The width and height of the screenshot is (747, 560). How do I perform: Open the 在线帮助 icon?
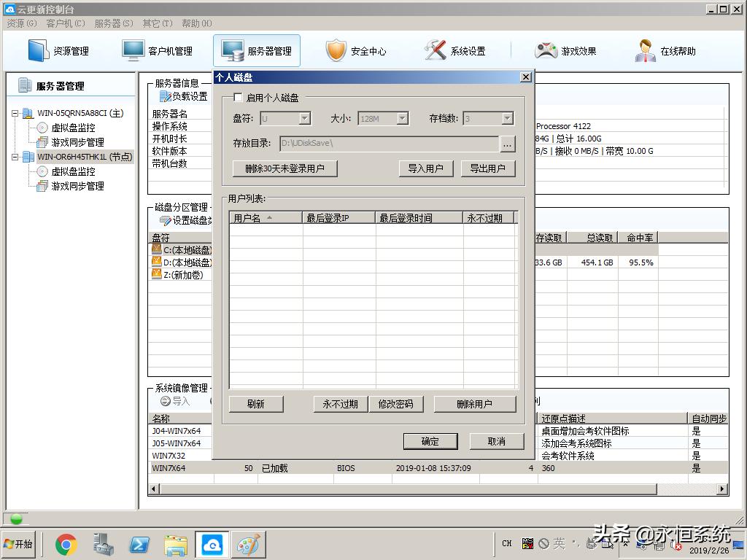pyautogui.click(x=660, y=51)
